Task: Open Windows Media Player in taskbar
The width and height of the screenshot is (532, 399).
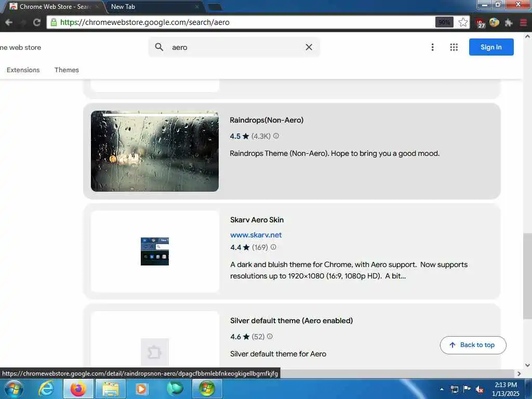Action: pos(141,389)
